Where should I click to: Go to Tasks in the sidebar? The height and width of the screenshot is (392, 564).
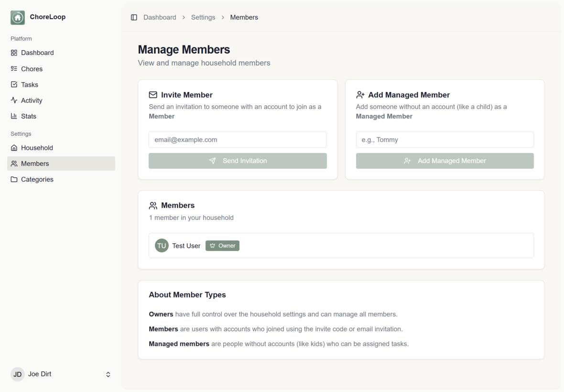[61, 85]
